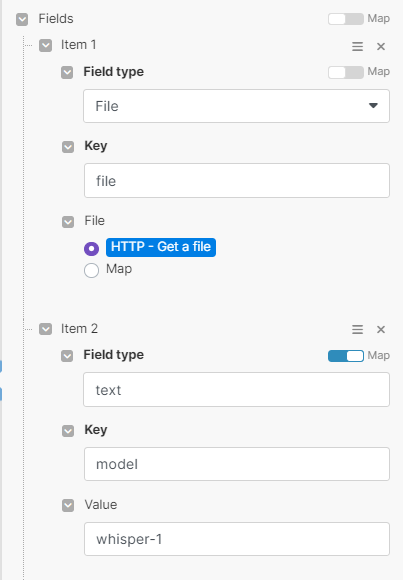Collapse Item 2 Field type chevron
The image size is (403, 580).
(x=67, y=356)
